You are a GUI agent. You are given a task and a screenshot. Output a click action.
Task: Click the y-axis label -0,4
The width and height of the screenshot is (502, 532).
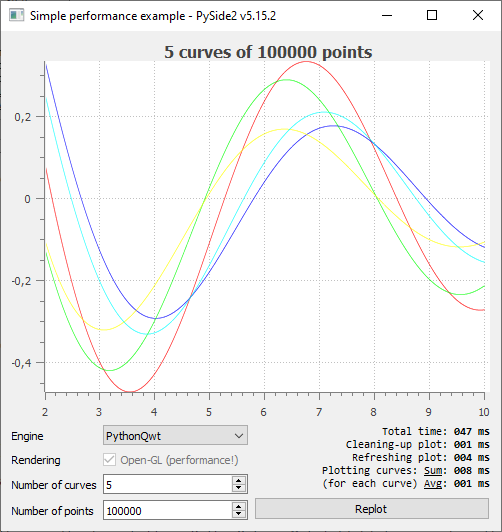pyautogui.click(x=22, y=363)
